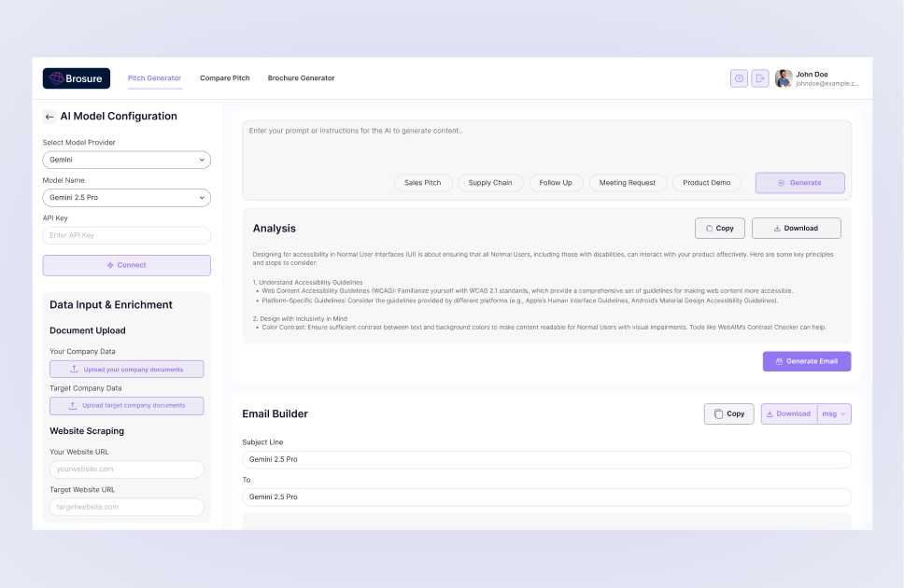Open the Brochure Generator tab
Image resolution: width=904 pixels, height=588 pixels.
pyautogui.click(x=301, y=78)
